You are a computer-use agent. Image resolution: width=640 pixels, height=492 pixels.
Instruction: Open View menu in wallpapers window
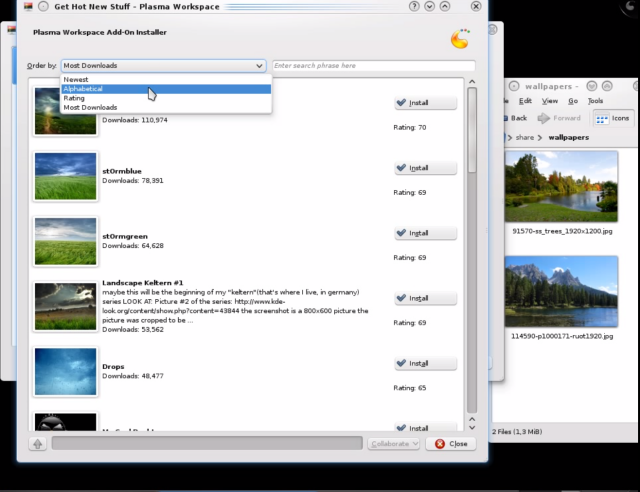click(550, 101)
